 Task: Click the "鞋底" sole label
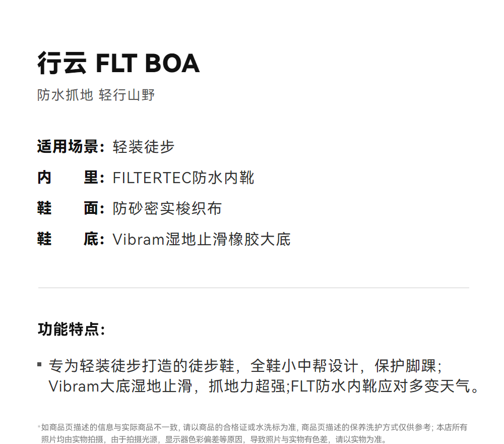point(70,239)
